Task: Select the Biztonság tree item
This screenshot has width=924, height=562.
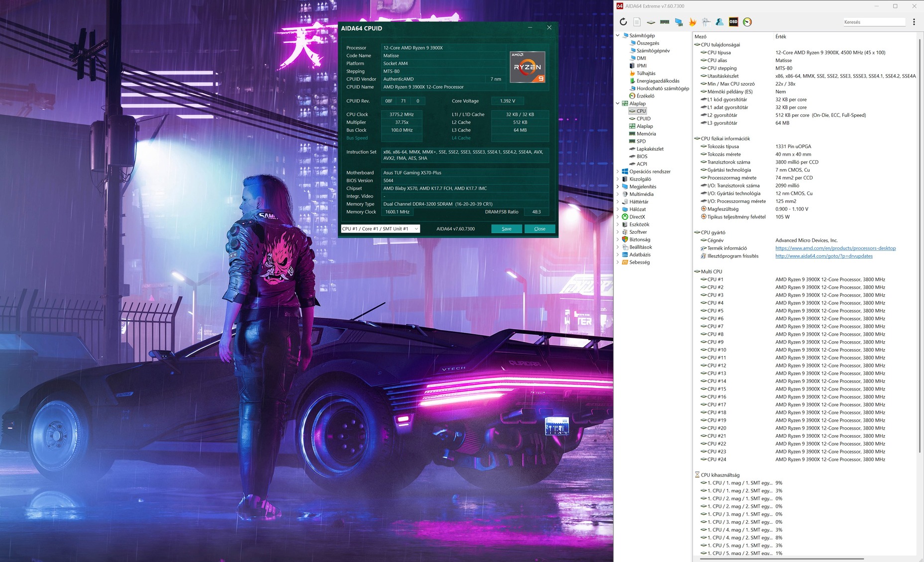Action: pyautogui.click(x=639, y=240)
